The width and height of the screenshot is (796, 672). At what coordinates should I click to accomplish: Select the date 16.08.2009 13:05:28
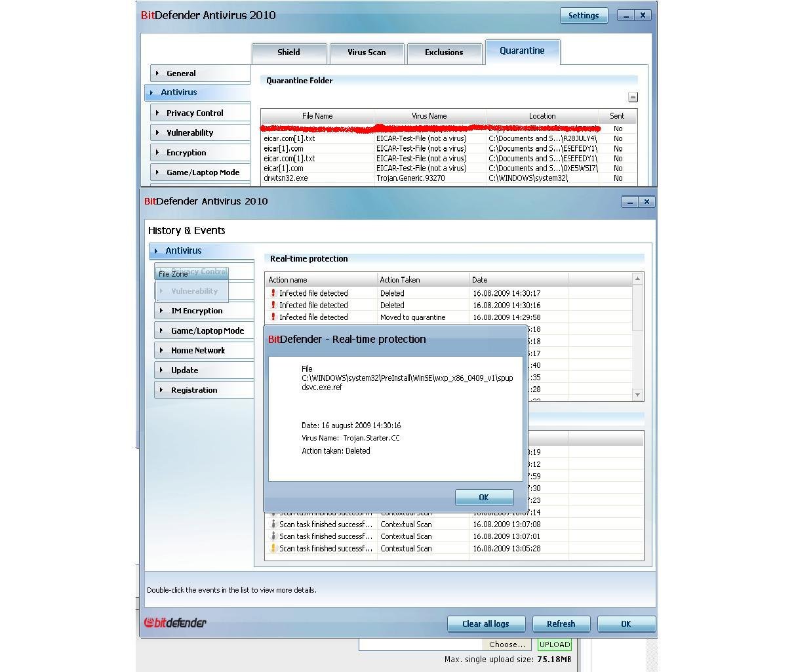point(506,549)
